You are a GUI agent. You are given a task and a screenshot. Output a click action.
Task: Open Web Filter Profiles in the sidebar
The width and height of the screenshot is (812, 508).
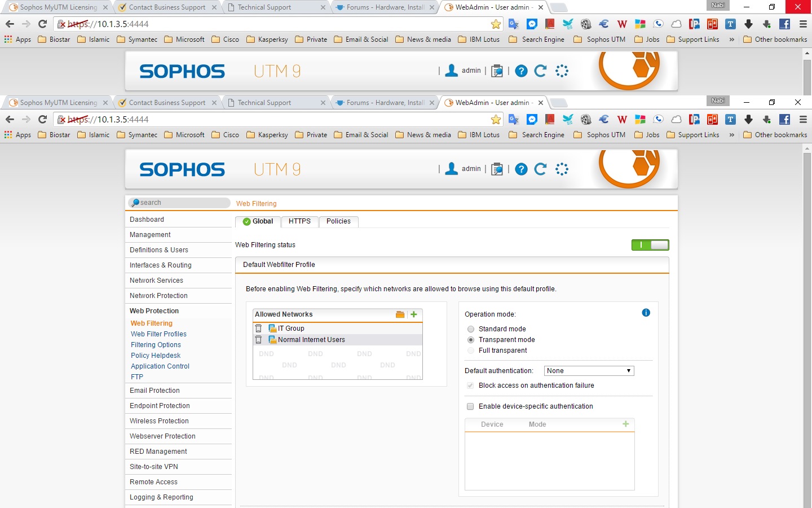click(158, 334)
